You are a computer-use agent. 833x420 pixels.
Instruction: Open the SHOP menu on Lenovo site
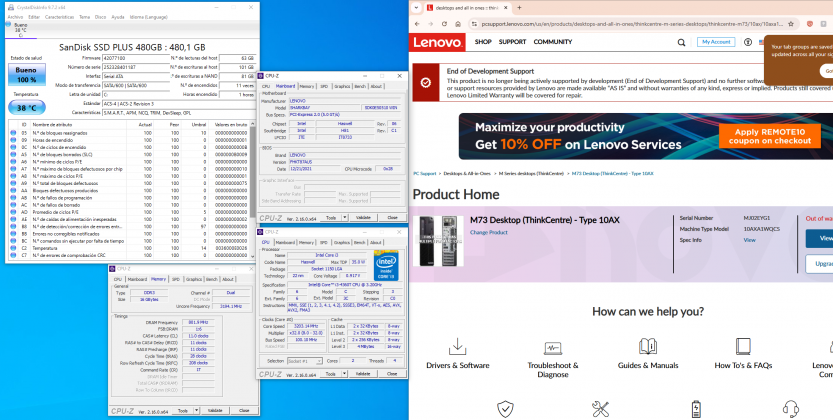(x=483, y=42)
